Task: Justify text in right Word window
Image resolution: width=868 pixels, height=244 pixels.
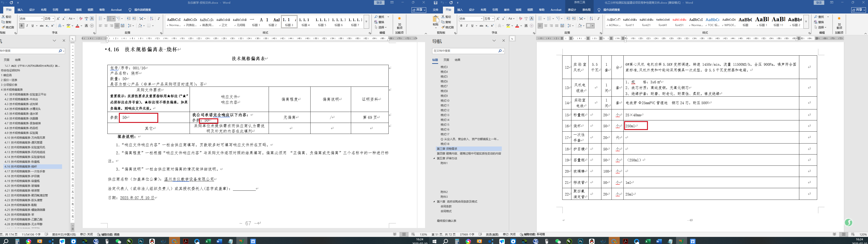Action: [557, 26]
